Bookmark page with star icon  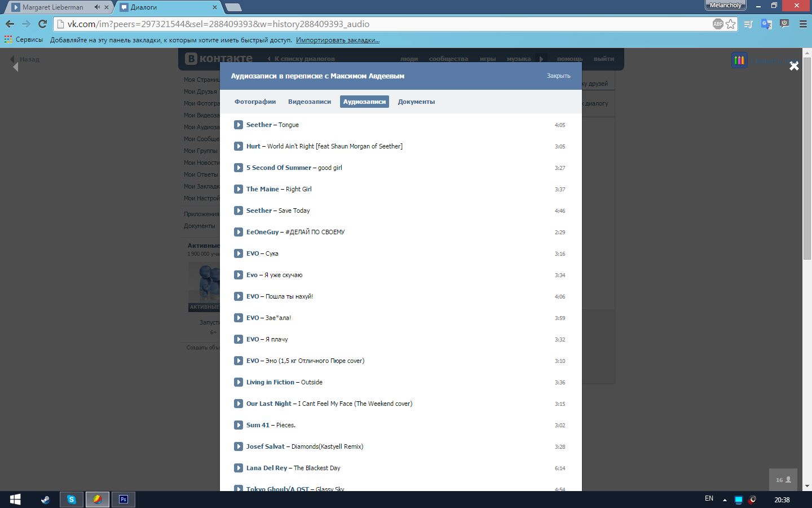tap(731, 24)
